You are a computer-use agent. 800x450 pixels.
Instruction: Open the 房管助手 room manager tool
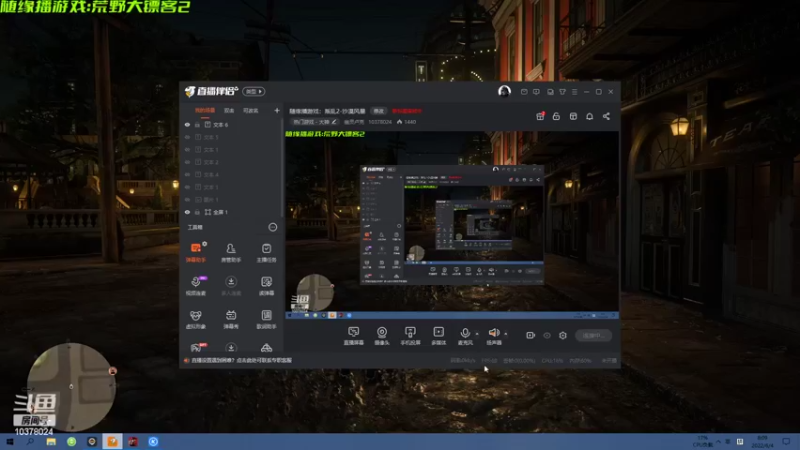click(231, 253)
